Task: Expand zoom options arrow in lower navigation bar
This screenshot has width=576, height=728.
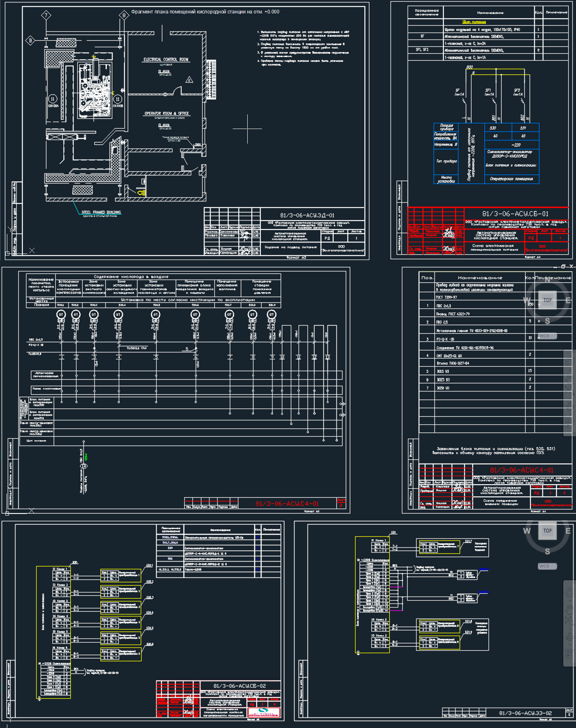Action: point(570,629)
